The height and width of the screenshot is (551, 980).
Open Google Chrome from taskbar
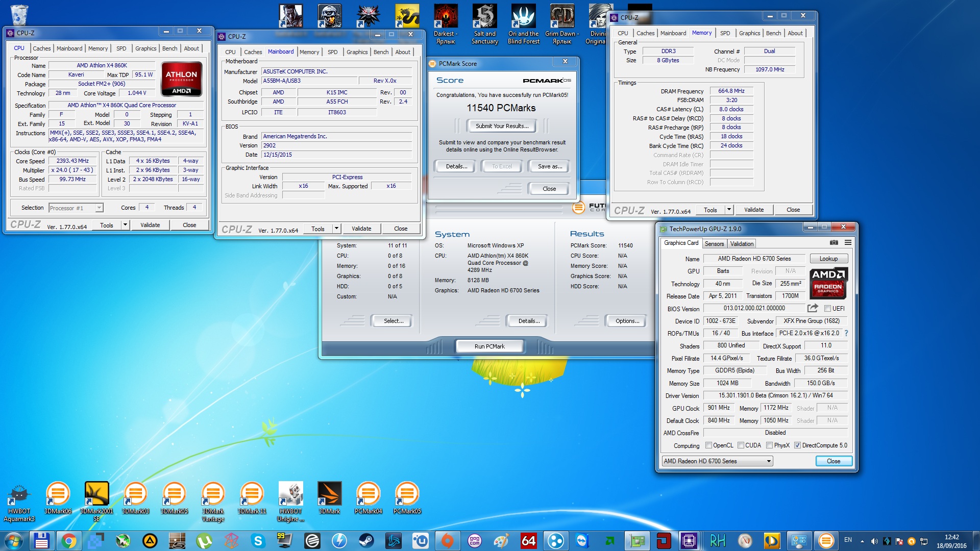[x=68, y=541]
